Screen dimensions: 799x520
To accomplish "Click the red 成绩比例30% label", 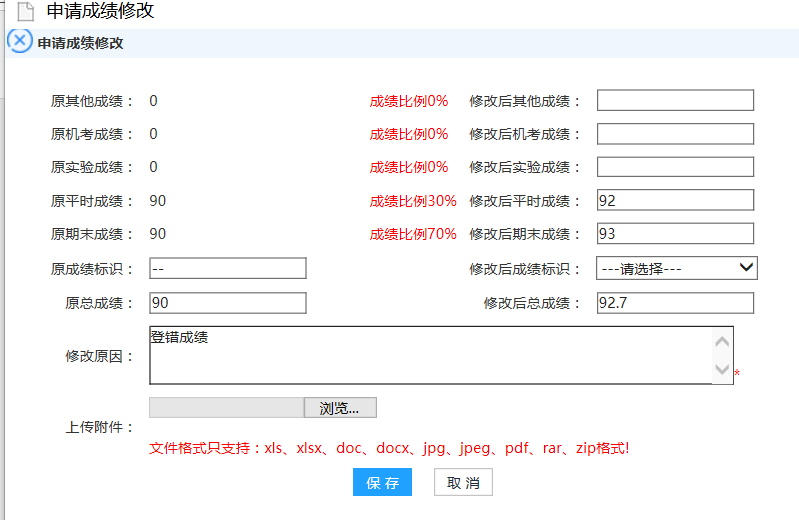I will coord(413,201).
